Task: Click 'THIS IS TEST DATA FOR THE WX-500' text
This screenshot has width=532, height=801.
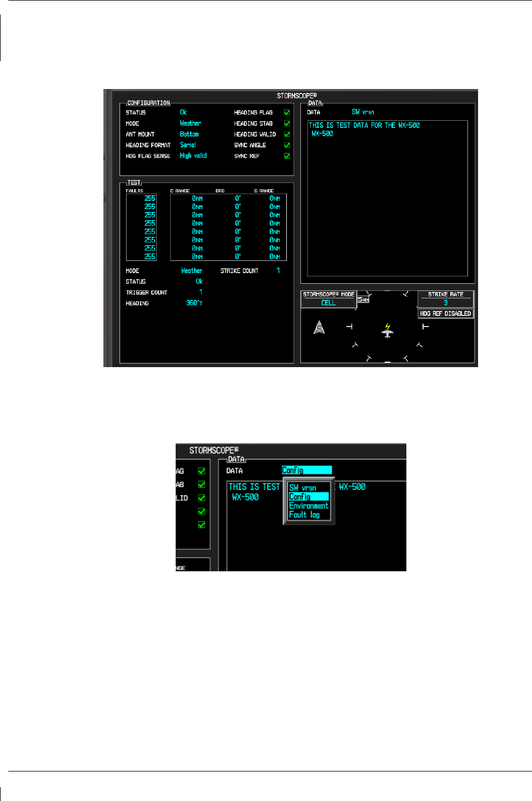Action: coord(364,125)
